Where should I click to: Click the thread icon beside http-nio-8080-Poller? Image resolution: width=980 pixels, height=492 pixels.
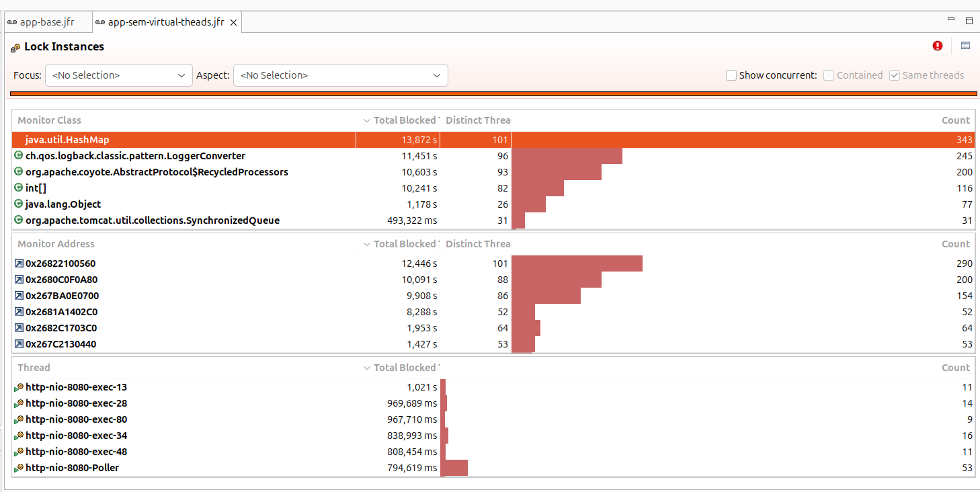pos(18,468)
